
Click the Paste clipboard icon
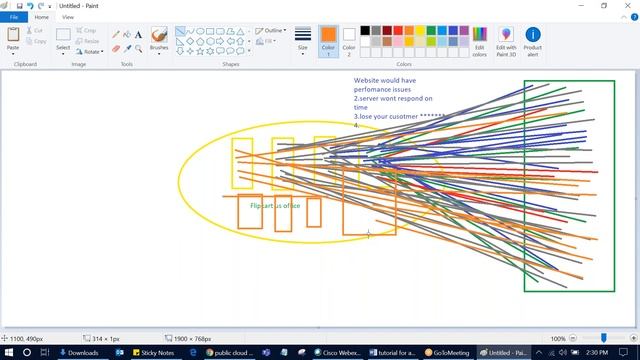click(x=13, y=35)
